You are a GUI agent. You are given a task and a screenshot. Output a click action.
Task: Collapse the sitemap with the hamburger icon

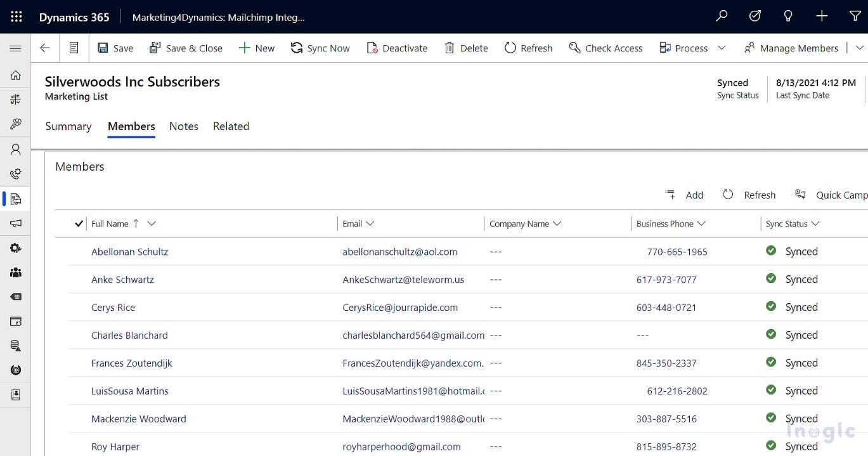pyautogui.click(x=15, y=48)
